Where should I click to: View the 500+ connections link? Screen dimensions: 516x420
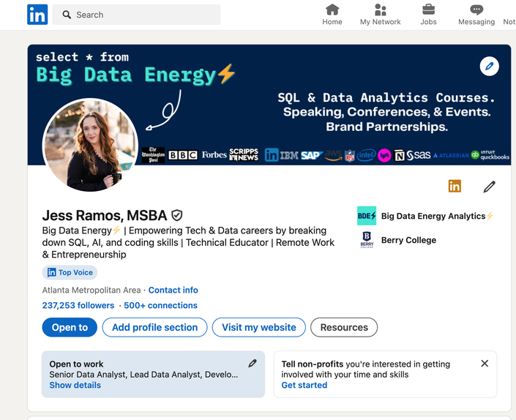tap(160, 306)
